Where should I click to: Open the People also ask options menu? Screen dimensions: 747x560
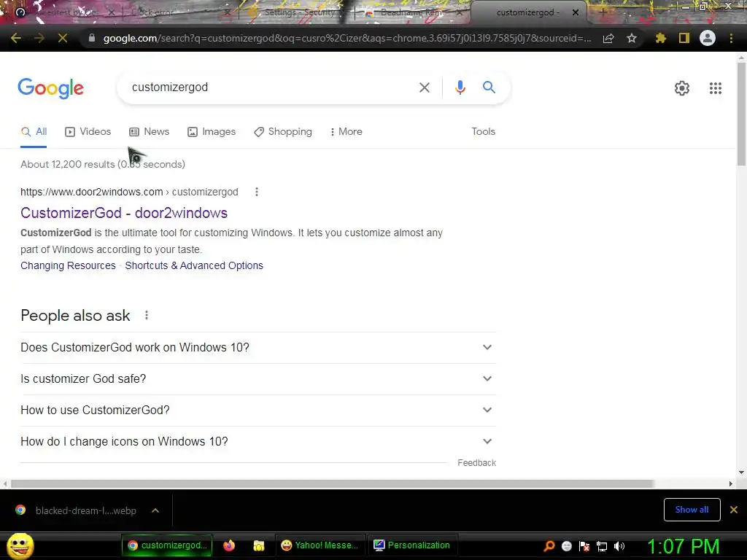pos(147,315)
